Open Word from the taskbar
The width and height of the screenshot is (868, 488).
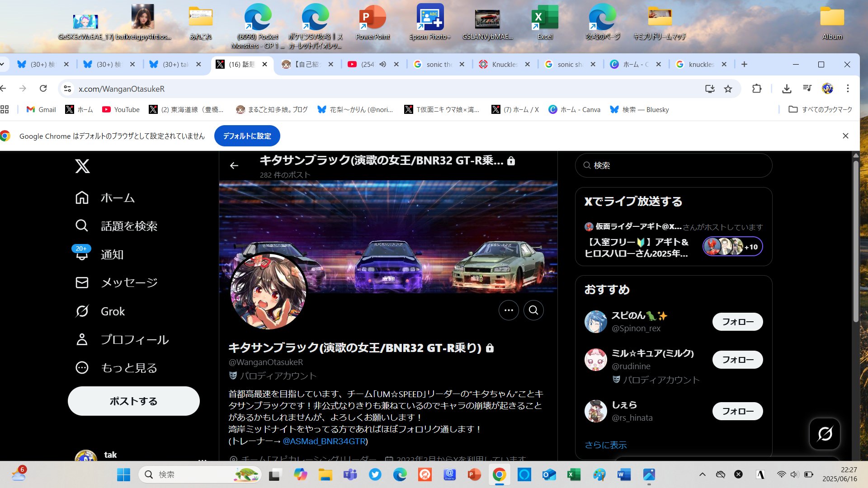[624, 474]
